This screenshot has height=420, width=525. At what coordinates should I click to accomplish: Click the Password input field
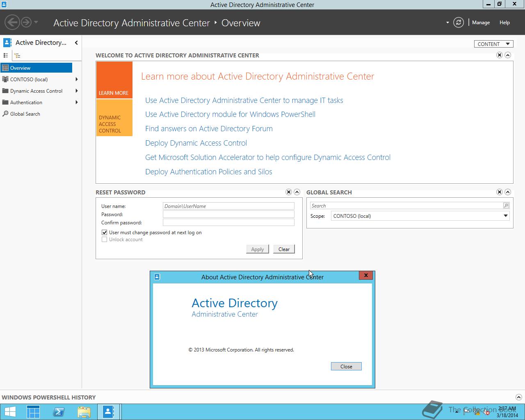pos(228,214)
